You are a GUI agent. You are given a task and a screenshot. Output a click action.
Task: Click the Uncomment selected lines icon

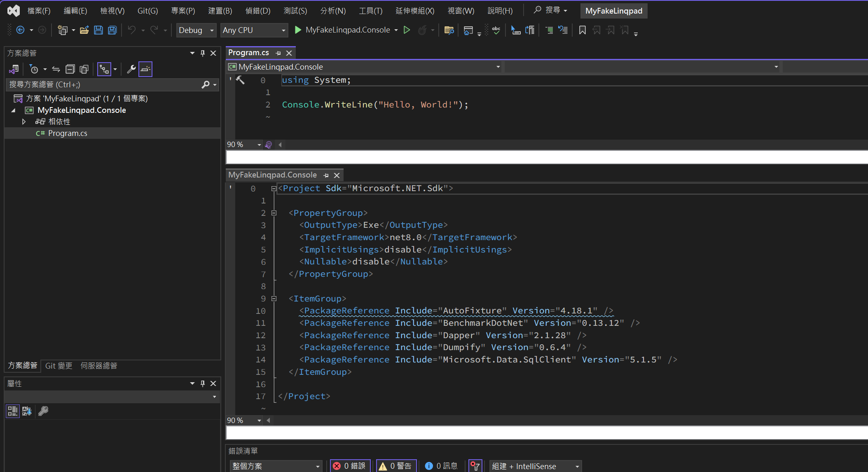pyautogui.click(x=563, y=30)
